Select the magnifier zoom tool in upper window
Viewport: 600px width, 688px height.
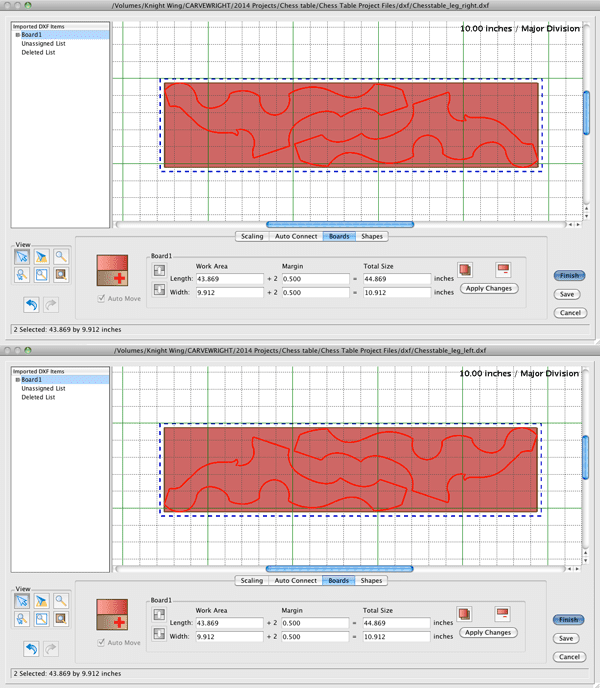[x=61, y=255]
